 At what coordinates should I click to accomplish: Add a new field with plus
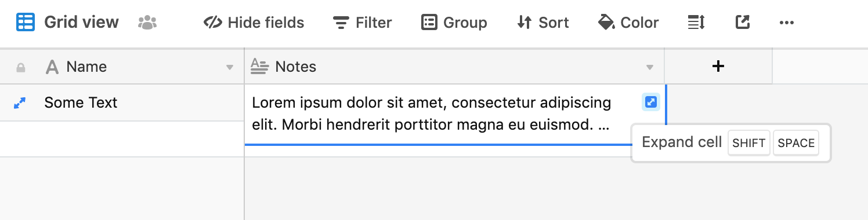718,67
